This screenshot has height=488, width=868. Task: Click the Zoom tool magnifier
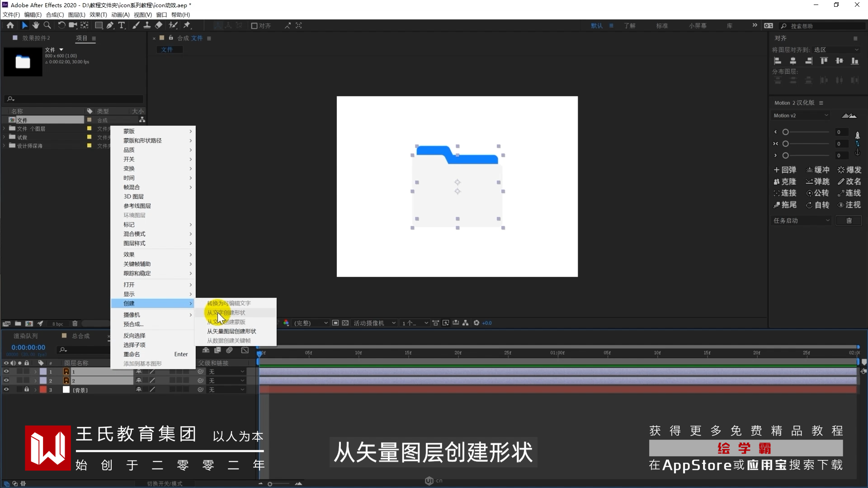click(47, 26)
